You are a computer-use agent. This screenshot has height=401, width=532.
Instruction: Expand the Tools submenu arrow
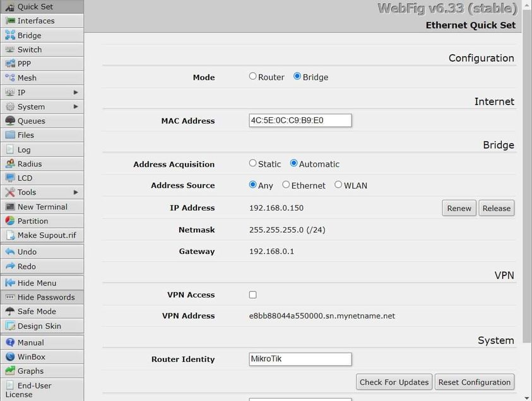[76, 192]
